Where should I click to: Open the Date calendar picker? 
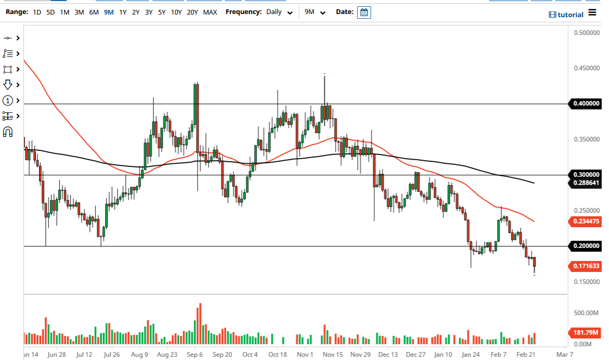tap(363, 12)
